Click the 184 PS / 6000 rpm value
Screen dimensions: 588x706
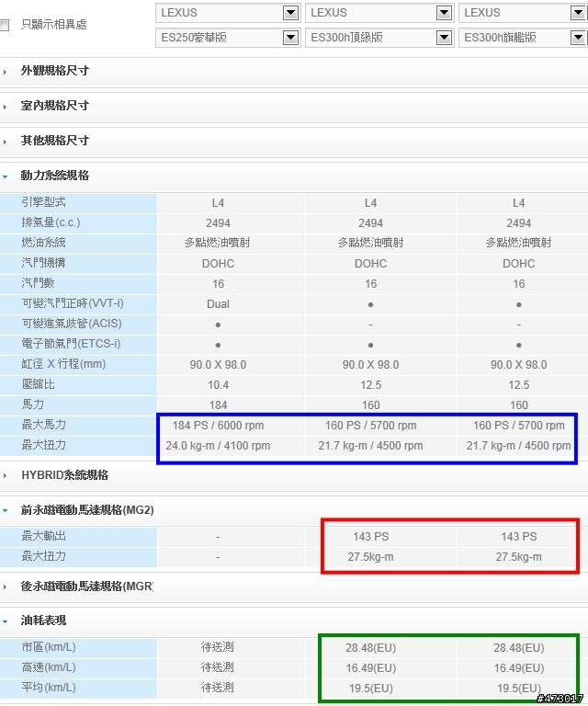pyautogui.click(x=218, y=426)
